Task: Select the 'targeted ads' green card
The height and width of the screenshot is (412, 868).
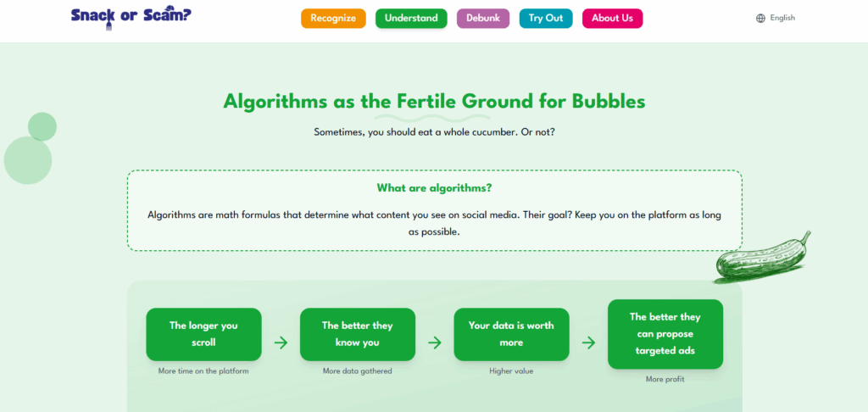Action: tap(665, 334)
